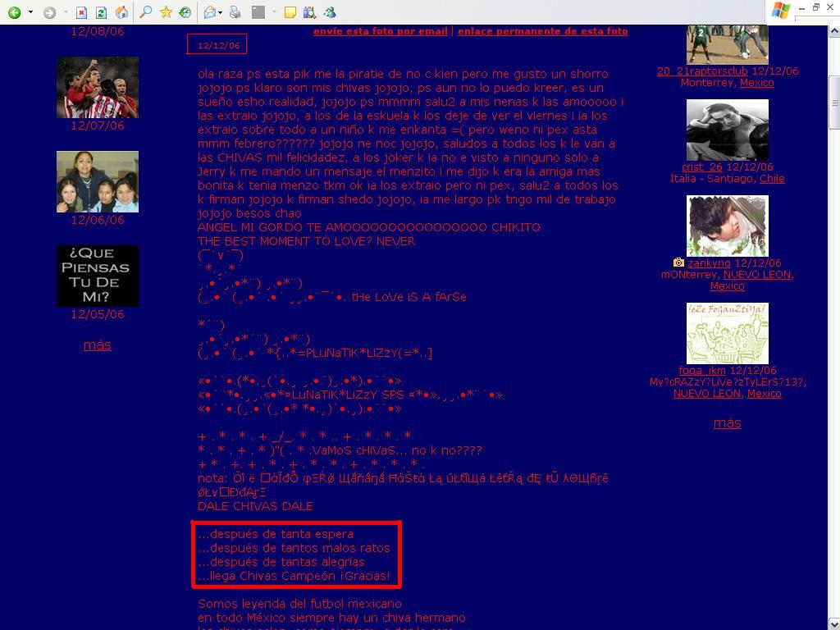Click the Mexico link below zankyng's NUEVO LEON
This screenshot has height=630, width=840.
pyautogui.click(x=727, y=286)
